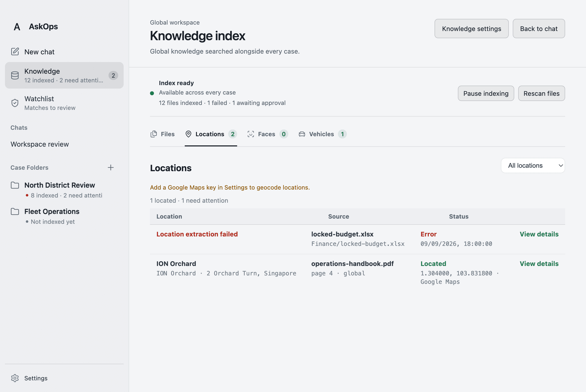Click the 1.304000, 103.831800 coordinates
Image resolution: width=586 pixels, height=392 pixels.
click(x=456, y=273)
